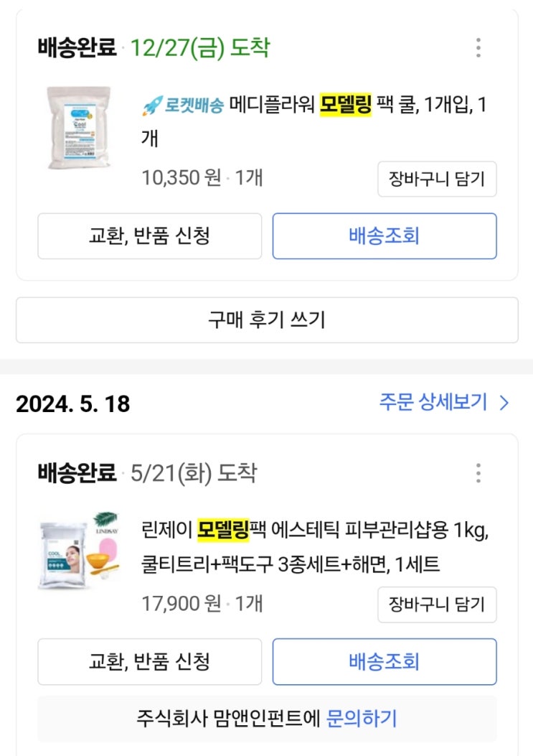This screenshot has height=756, width=533.
Task: Click the arrow beside 주문 상세보기
Action: point(504,403)
